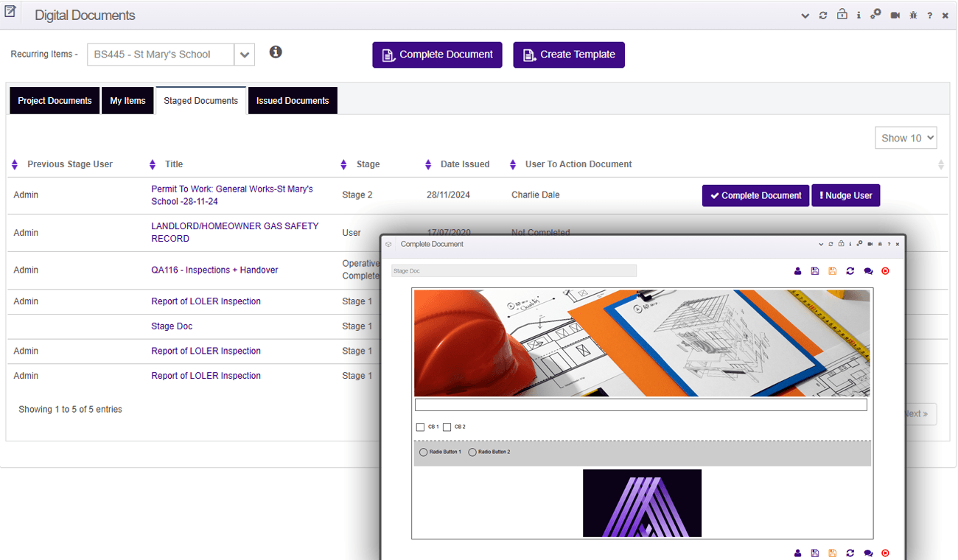Click purple user icon atop Complete Document form
The width and height of the screenshot is (958, 560).
(797, 271)
